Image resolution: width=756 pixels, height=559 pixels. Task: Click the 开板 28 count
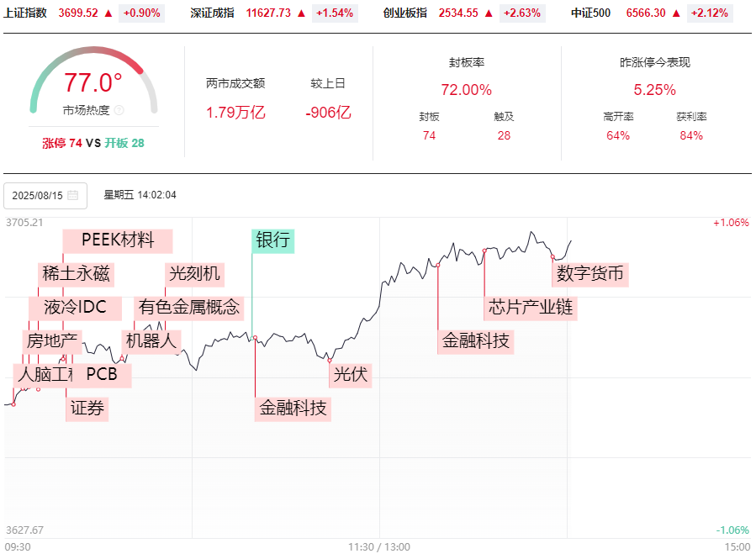[x=124, y=143]
